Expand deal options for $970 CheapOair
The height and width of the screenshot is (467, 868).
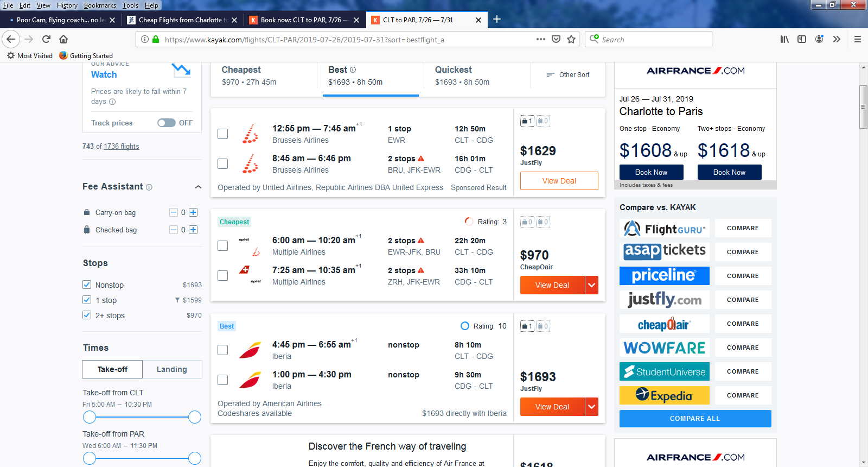[x=592, y=285]
